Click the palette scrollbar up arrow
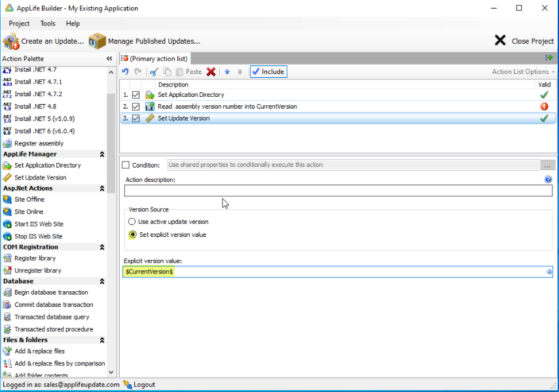 point(111,73)
